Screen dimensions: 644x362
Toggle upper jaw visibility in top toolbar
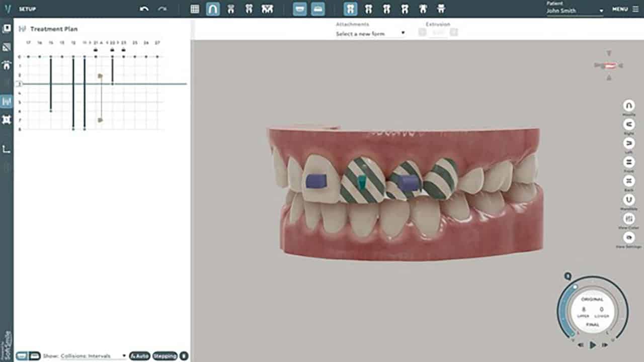coord(300,9)
